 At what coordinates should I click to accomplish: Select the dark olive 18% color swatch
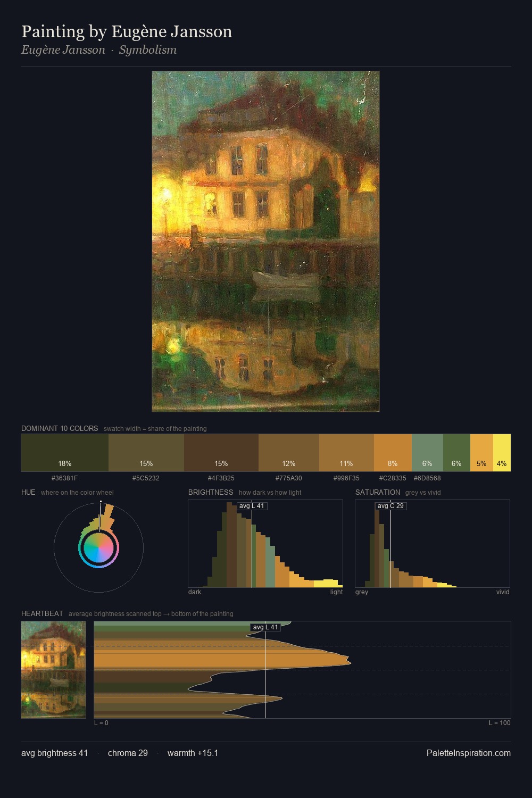click(x=65, y=453)
